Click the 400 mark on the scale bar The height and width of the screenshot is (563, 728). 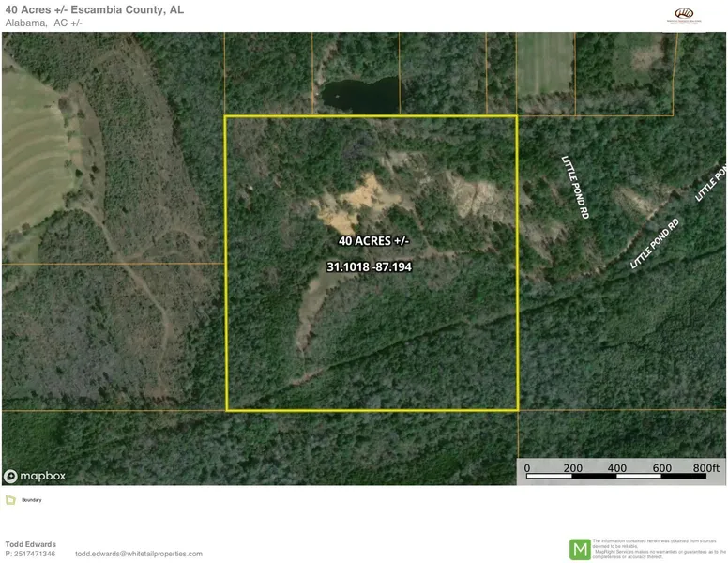[x=617, y=467]
